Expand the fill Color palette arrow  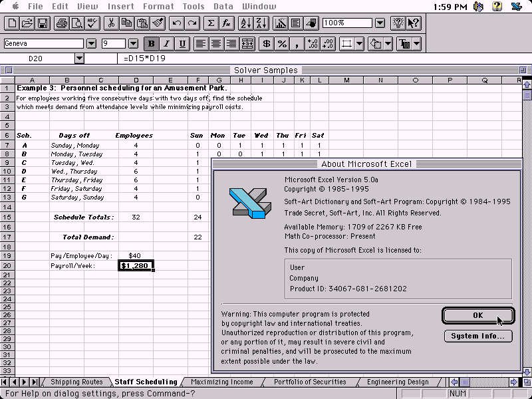tap(388, 44)
